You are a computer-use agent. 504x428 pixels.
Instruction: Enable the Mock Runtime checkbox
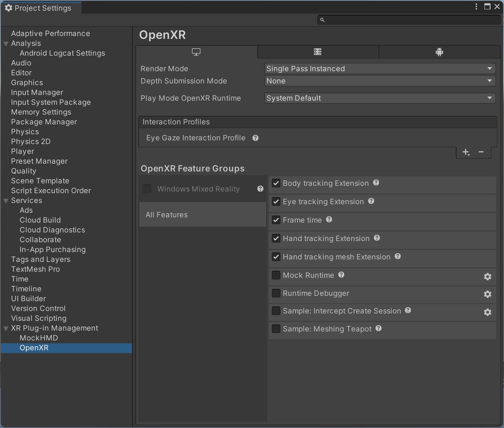coord(276,275)
